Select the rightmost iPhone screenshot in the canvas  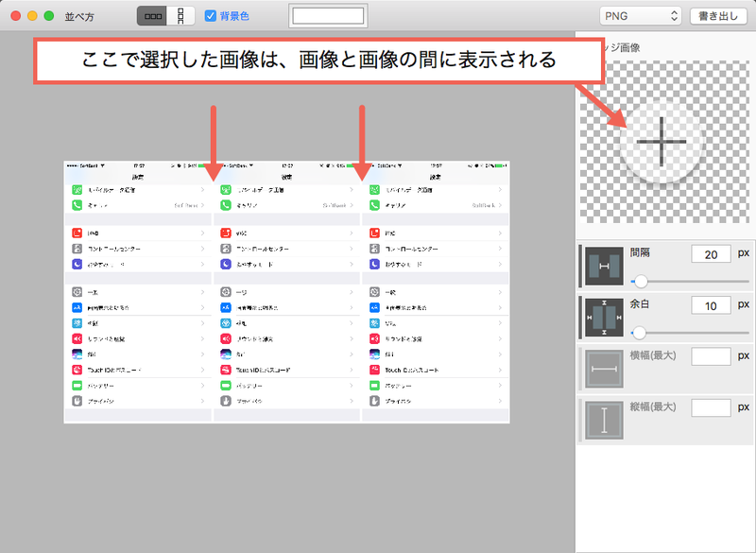[x=436, y=290]
